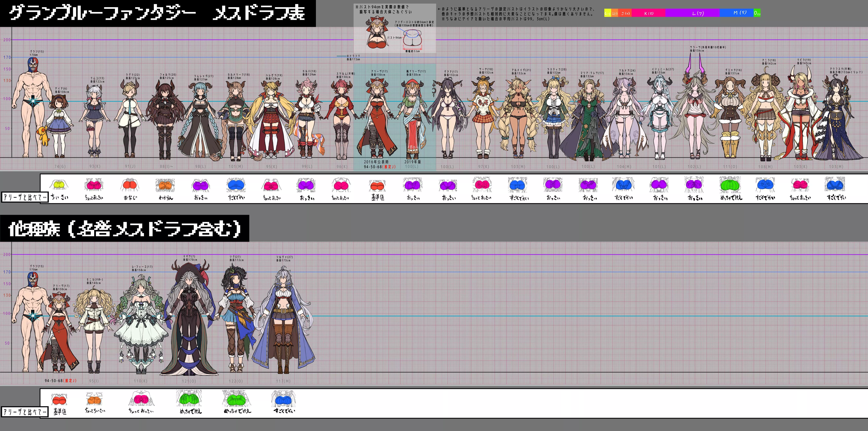This screenshot has width=868, height=431.
Task: Select the pink K(5) legend segment
Action: (648, 13)
